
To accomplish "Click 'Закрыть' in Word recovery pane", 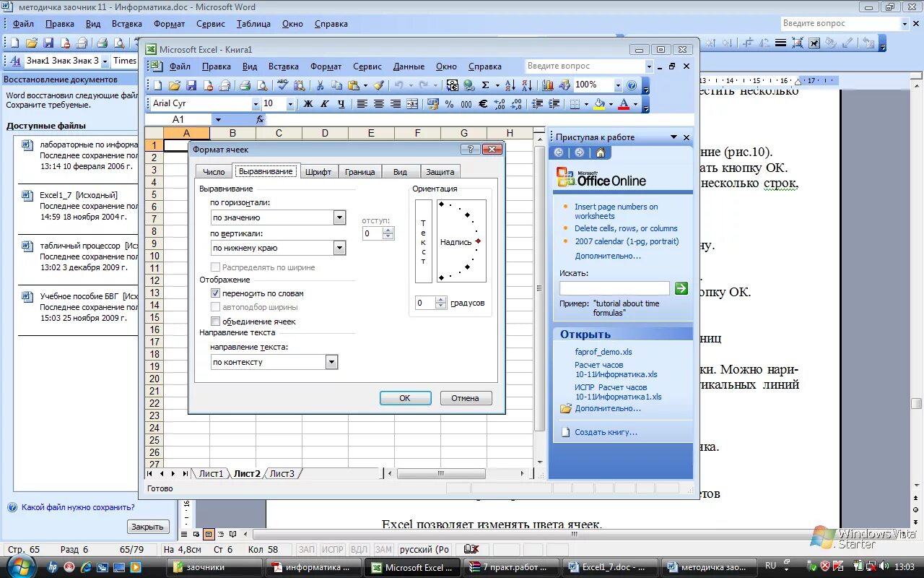I will 148,527.
